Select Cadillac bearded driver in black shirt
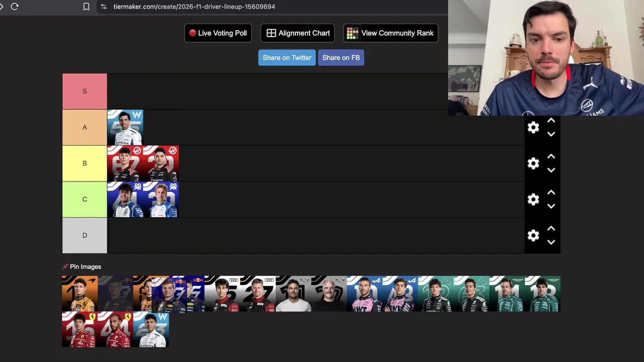Screen dimensions: 644x362 tap(329, 294)
